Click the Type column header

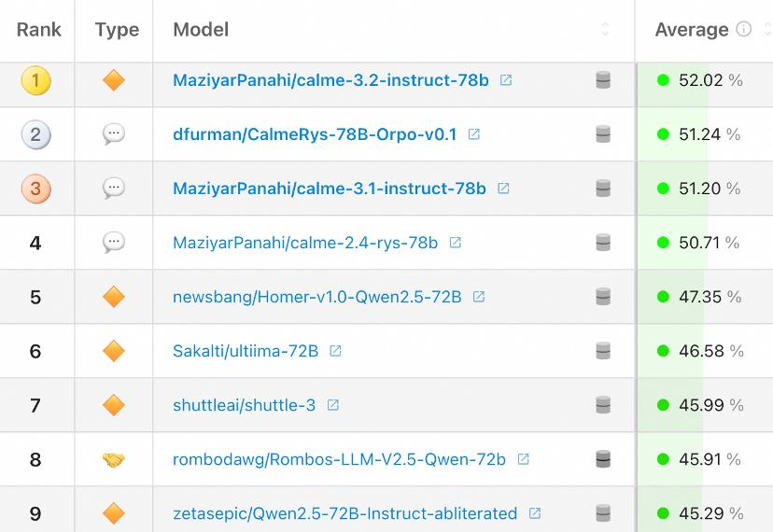tap(117, 30)
